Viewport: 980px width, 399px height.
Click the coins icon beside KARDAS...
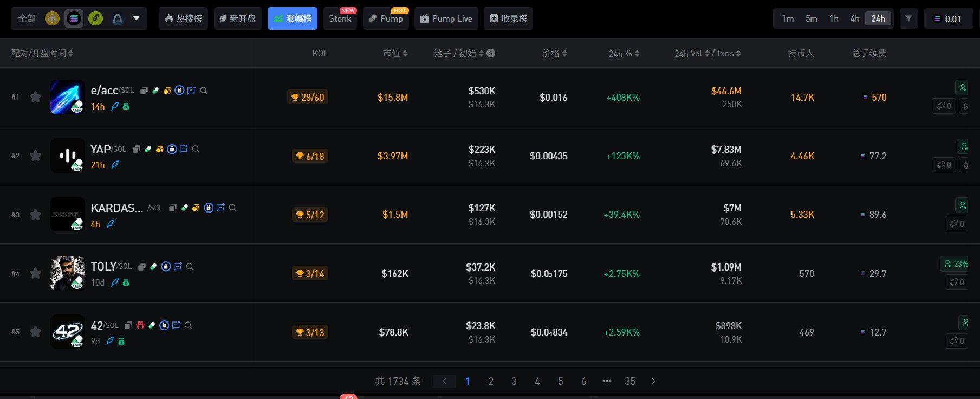click(196, 208)
